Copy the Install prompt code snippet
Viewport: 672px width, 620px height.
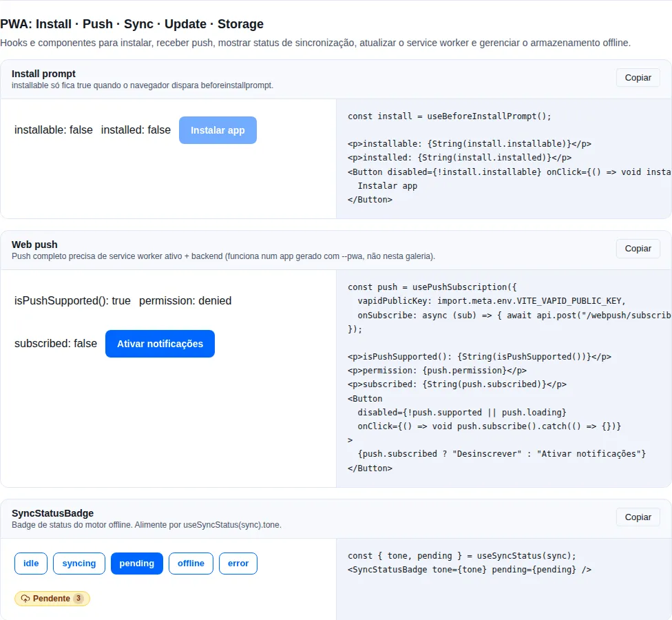click(638, 78)
